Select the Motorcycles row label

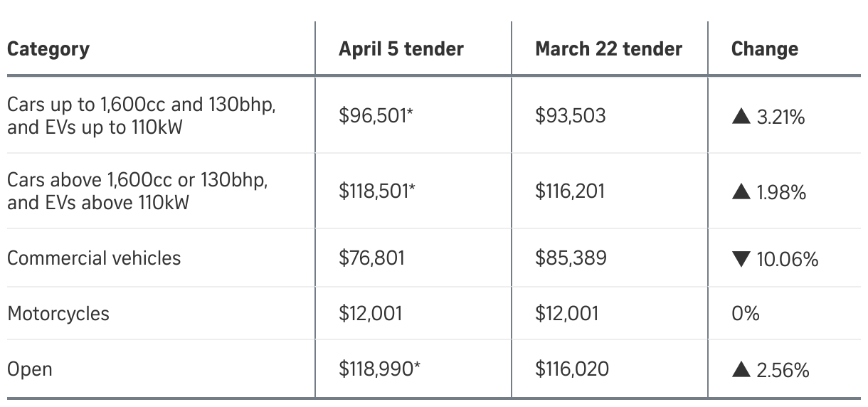[x=58, y=313]
